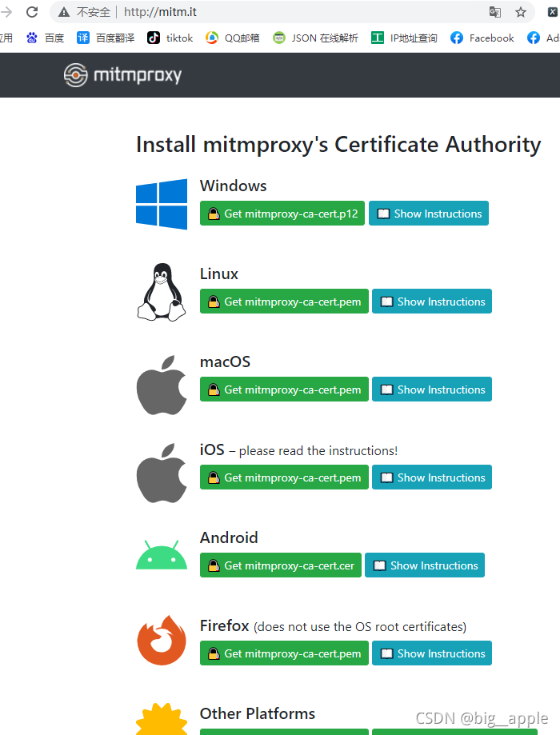Open the IP地址查询 bookmark

404,38
